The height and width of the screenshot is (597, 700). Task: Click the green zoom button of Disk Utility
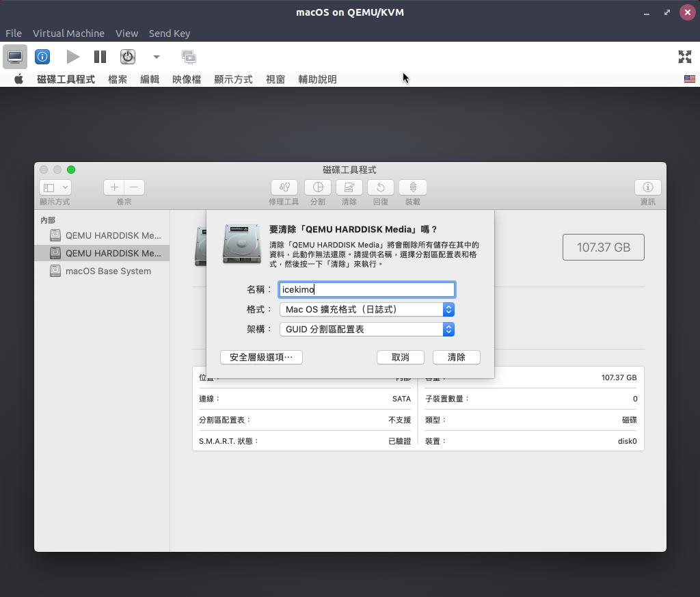[x=71, y=170]
